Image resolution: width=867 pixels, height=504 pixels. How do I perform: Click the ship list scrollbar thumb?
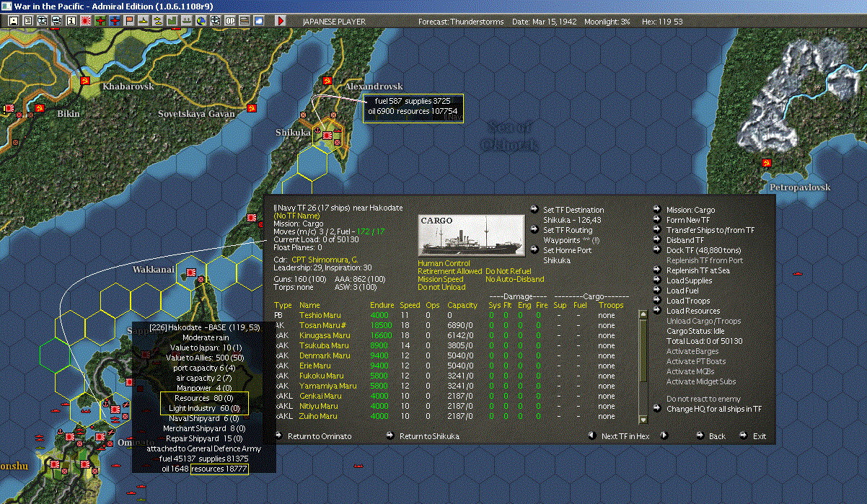coord(643,351)
